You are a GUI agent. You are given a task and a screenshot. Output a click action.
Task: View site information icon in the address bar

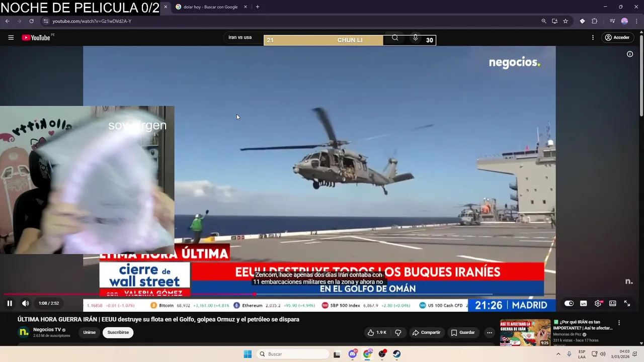tap(46, 21)
